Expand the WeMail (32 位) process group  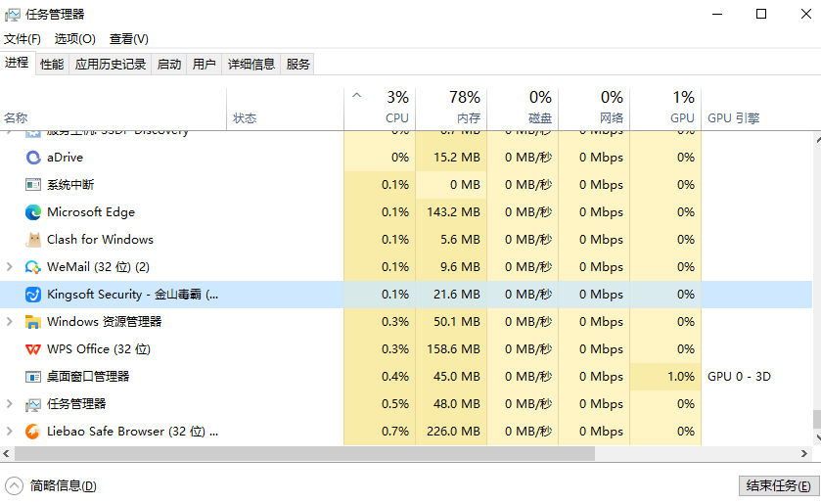pos(10,266)
